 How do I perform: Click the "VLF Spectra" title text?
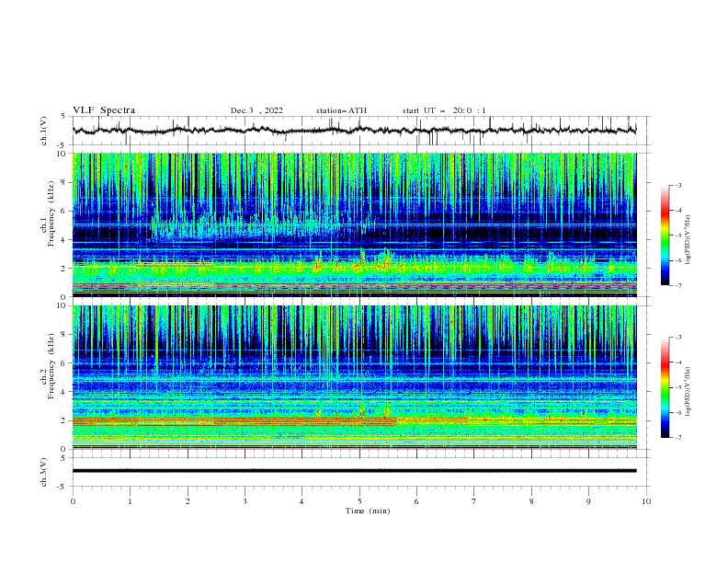(104, 110)
